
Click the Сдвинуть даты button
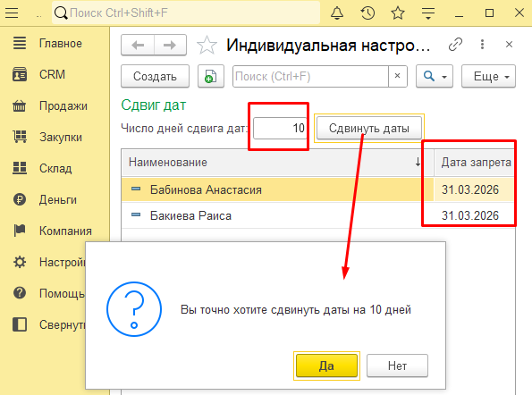click(x=368, y=128)
